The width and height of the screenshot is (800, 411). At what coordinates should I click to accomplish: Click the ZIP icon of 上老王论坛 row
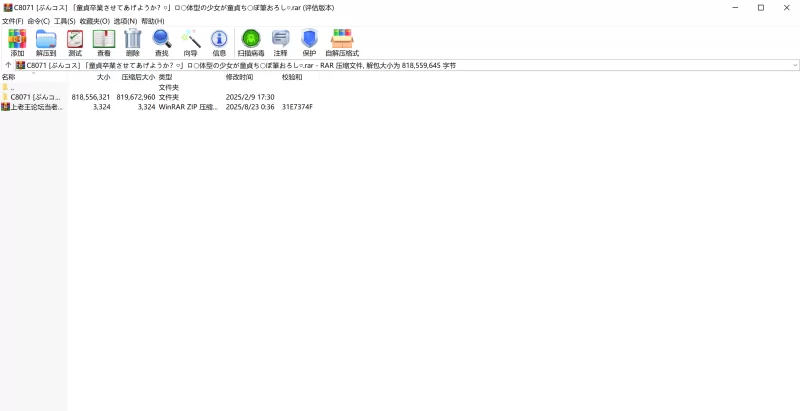tap(5, 107)
